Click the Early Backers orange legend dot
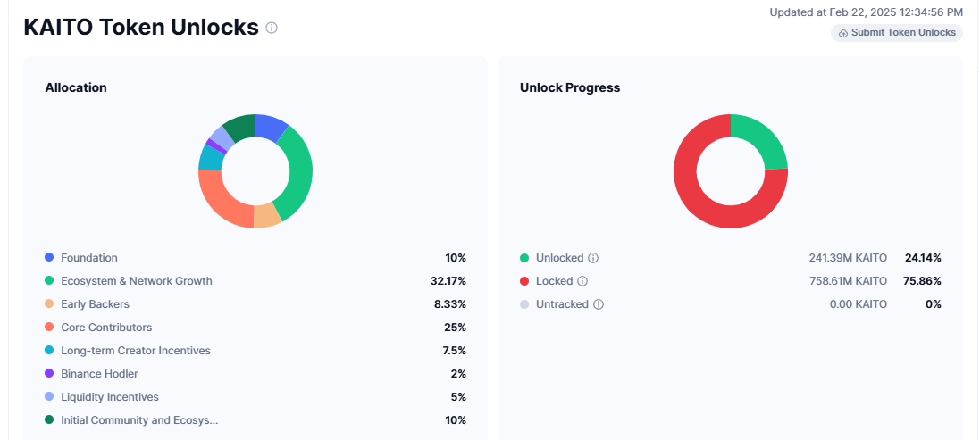Screen dimensions: 980x440 click(49, 304)
